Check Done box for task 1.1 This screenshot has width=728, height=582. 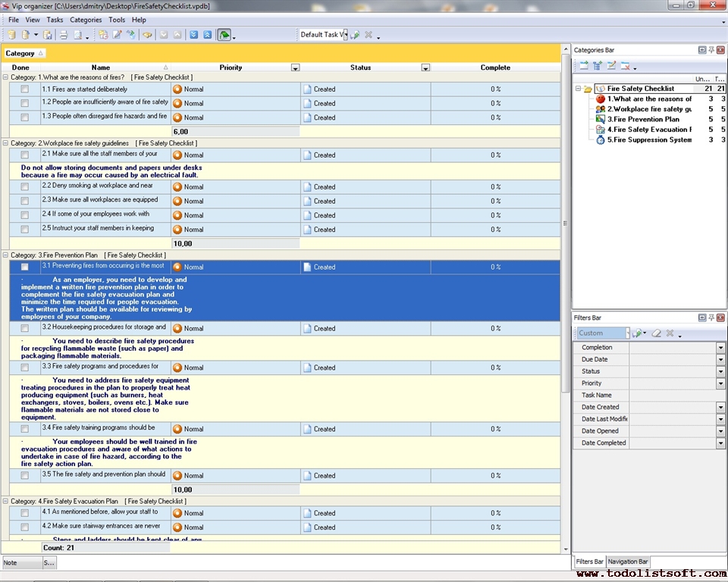click(25, 89)
